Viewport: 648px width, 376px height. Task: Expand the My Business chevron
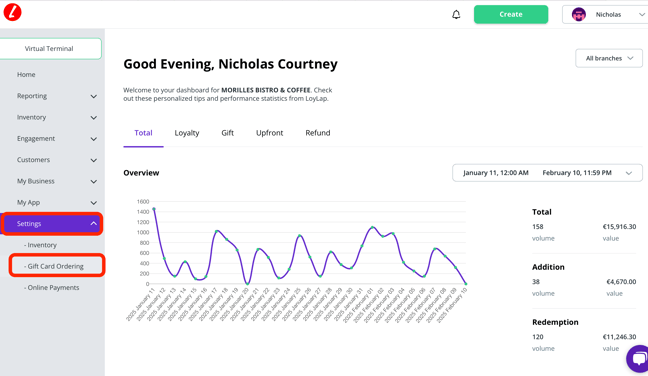94,181
